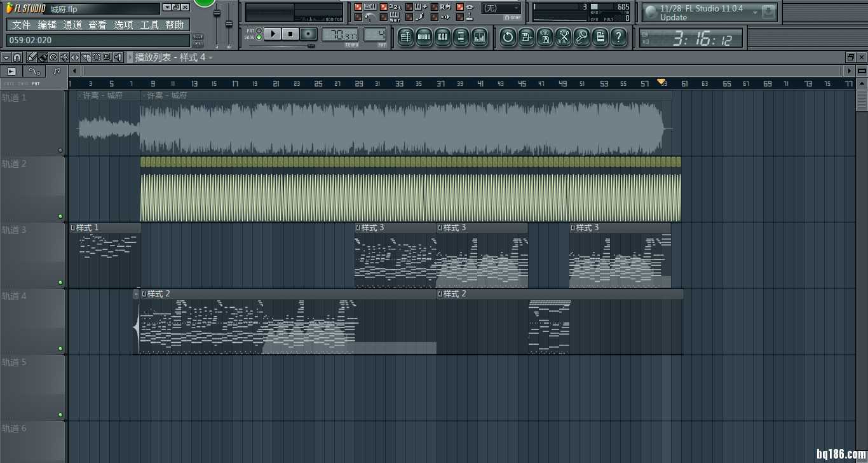The height and width of the screenshot is (463, 868).
Task: Toggle loop recording (R arrow) option
Action: [435, 7]
